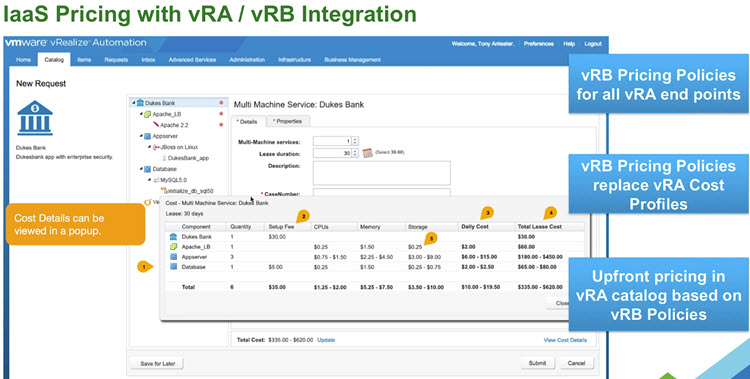The height and width of the screenshot is (379, 750).
Task: Collapse the MySQL5.0 tree node
Action: 150,180
